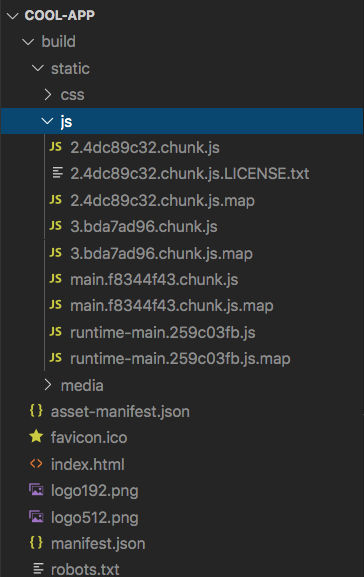Open asset-manifest.json in the editor
The height and width of the screenshot is (577, 364).
click(x=120, y=411)
